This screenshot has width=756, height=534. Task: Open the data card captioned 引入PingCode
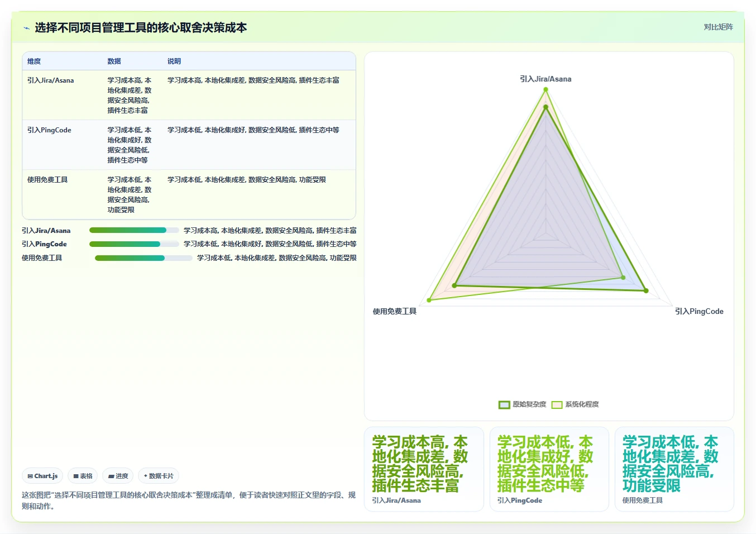(x=549, y=469)
